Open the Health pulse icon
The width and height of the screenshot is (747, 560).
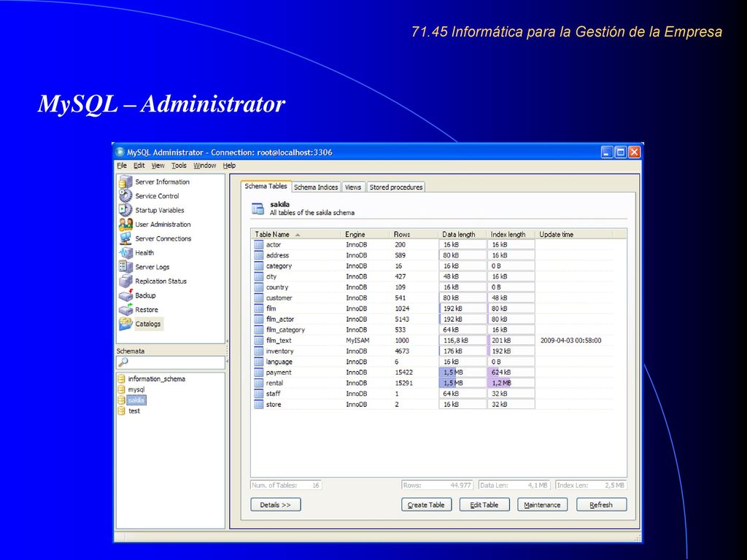(x=125, y=253)
